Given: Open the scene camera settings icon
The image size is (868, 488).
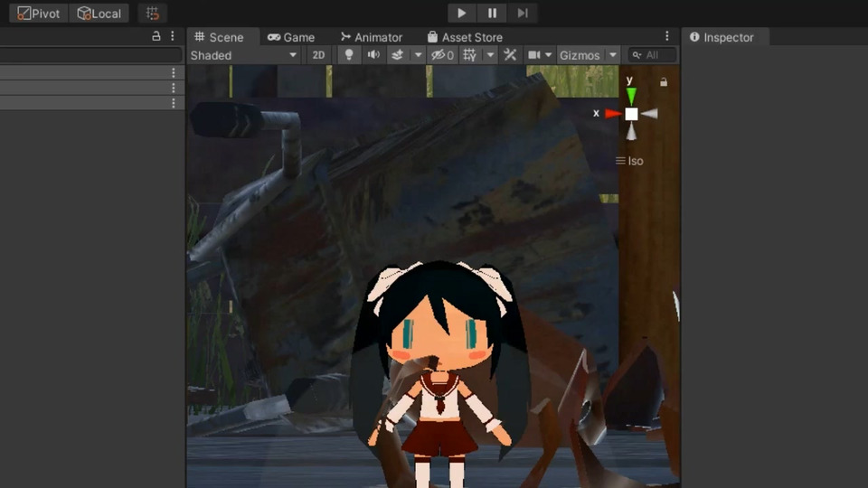Looking at the screenshot, I should (533, 55).
